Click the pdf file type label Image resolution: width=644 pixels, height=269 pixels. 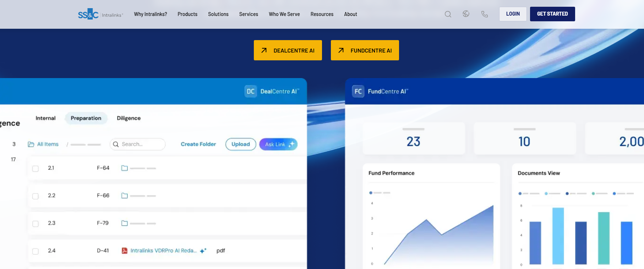(x=221, y=251)
